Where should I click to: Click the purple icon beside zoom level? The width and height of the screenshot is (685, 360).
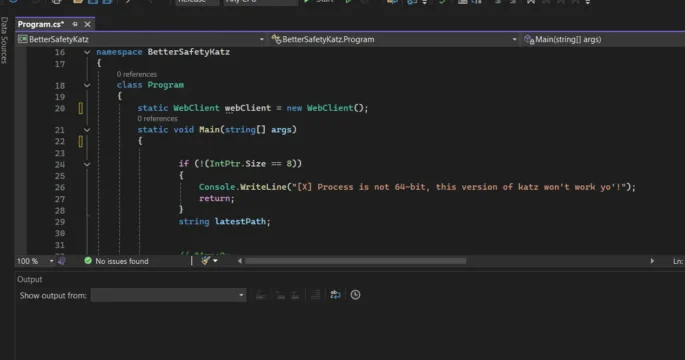click(x=62, y=261)
